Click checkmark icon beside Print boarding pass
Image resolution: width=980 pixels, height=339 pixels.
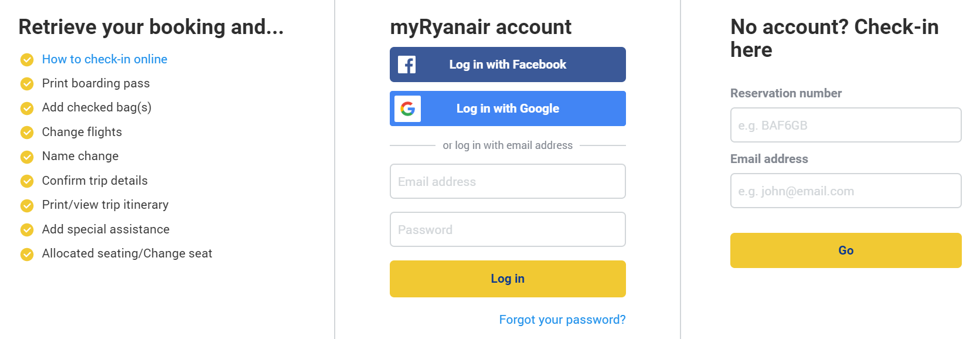[x=27, y=84]
